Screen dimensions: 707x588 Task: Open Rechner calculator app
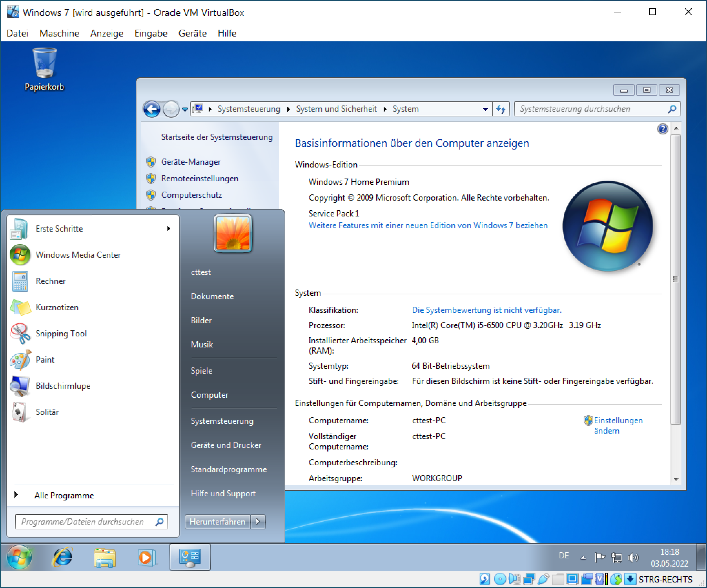(50, 281)
